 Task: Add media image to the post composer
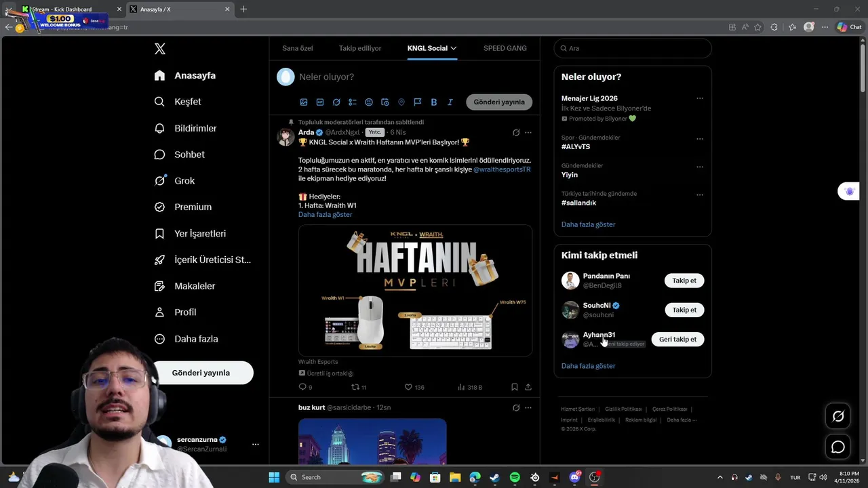(x=304, y=102)
